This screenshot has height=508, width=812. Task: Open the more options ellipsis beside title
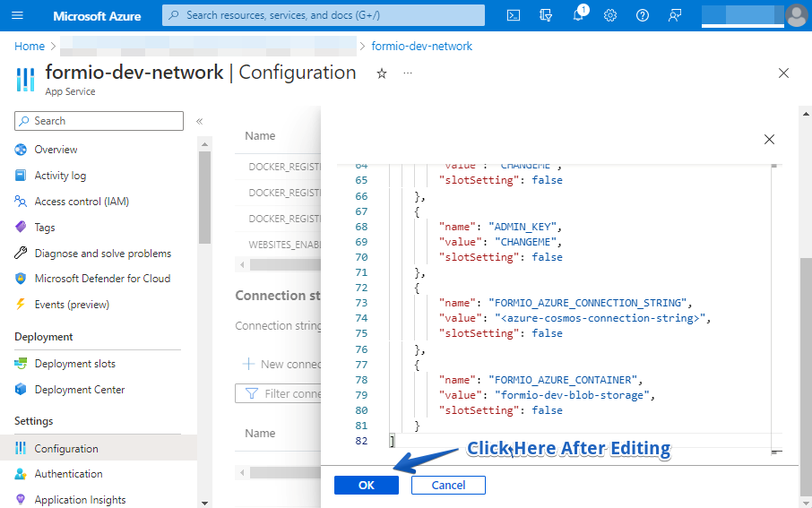[408, 73]
